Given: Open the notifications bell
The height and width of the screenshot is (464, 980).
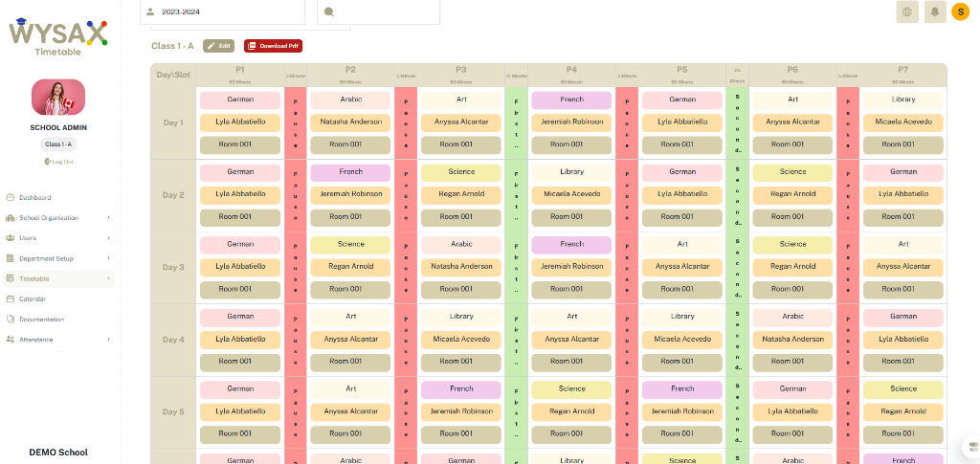Looking at the screenshot, I should [935, 11].
